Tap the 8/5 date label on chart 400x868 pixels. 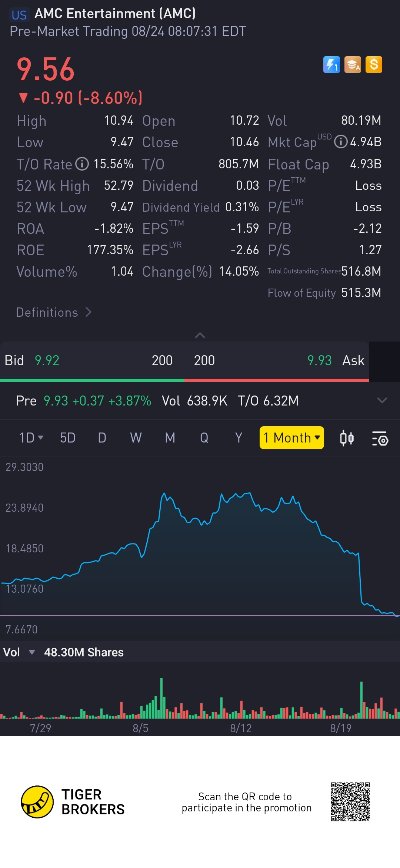(x=140, y=728)
